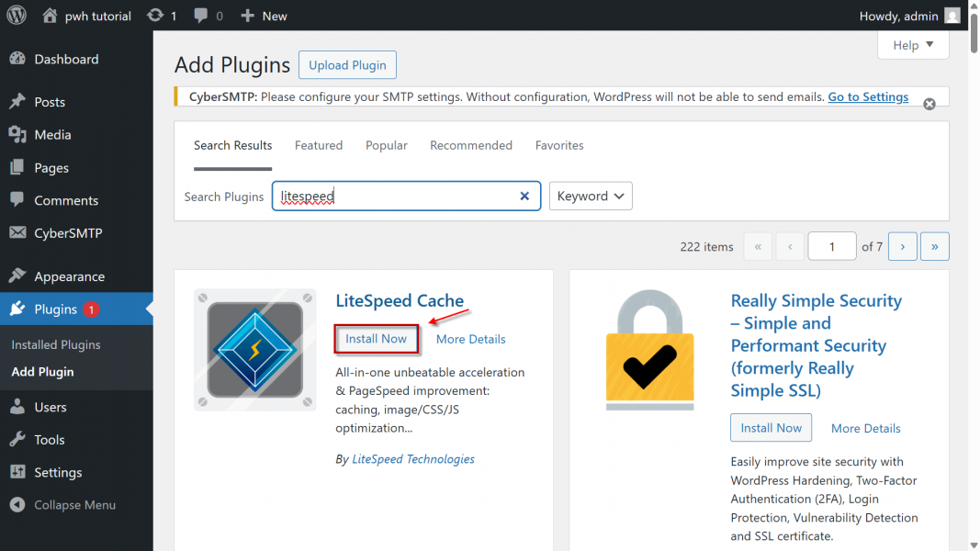Switch to the Favorites tab
Image resolution: width=980 pixels, height=551 pixels.
tap(559, 145)
